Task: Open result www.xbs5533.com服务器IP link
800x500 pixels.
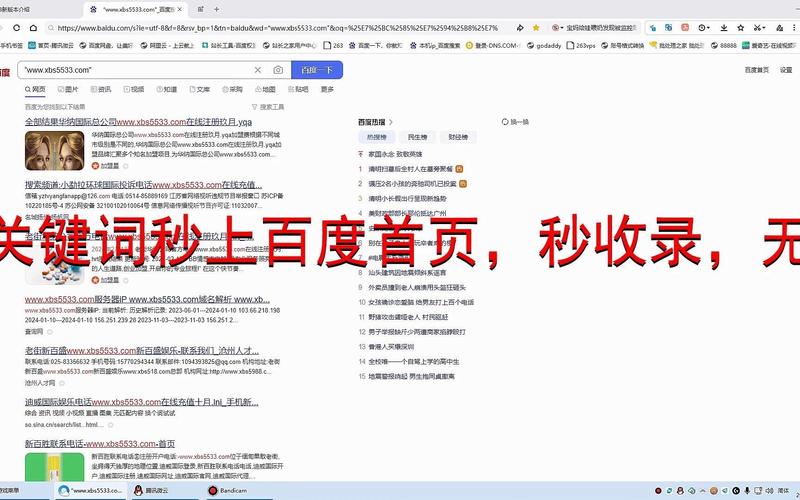Action: click(147, 299)
